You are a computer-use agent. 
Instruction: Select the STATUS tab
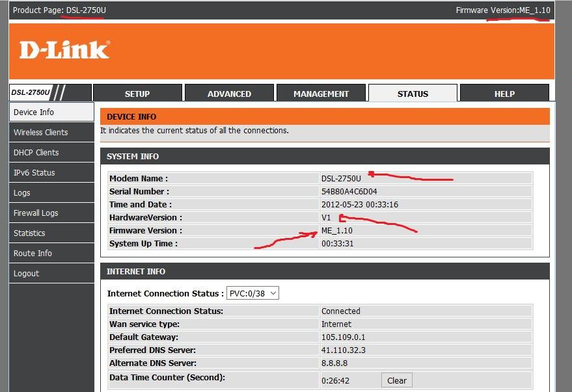413,94
